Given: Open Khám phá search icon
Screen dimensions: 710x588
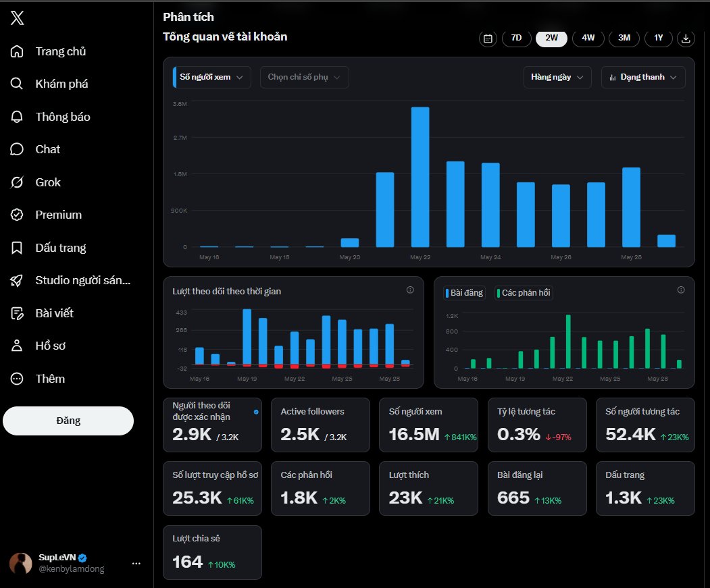Looking at the screenshot, I should tap(17, 84).
